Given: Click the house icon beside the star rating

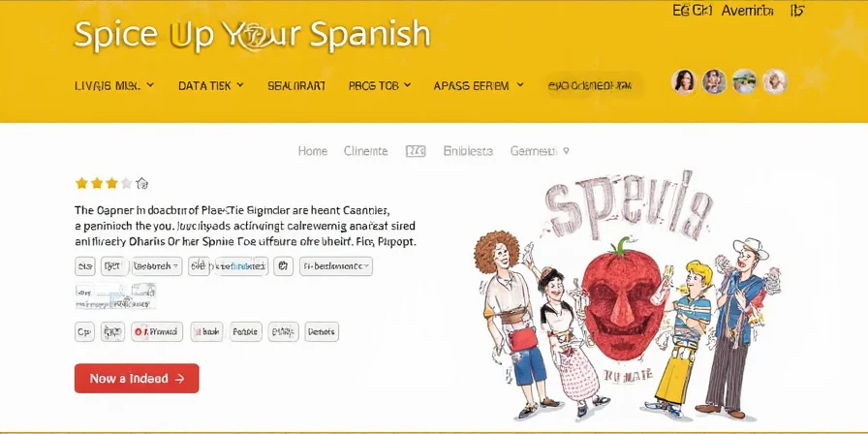Looking at the screenshot, I should point(142,183).
